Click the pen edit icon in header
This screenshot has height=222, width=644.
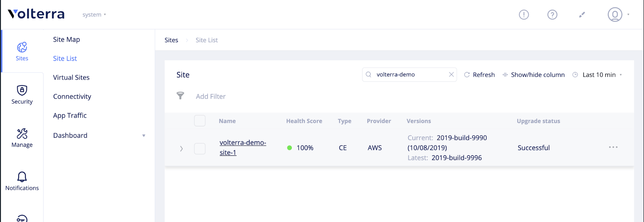[x=582, y=15]
